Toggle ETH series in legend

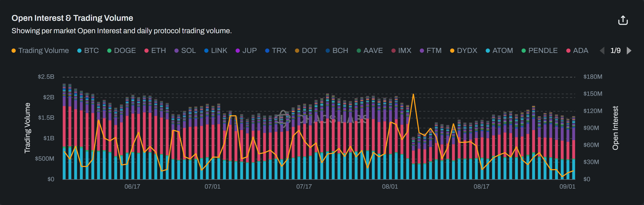coord(155,51)
